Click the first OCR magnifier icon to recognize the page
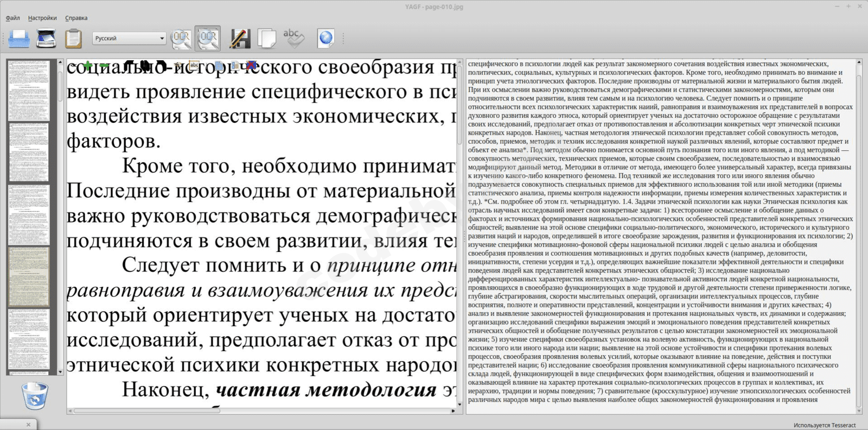The height and width of the screenshot is (430, 868). (x=181, y=39)
